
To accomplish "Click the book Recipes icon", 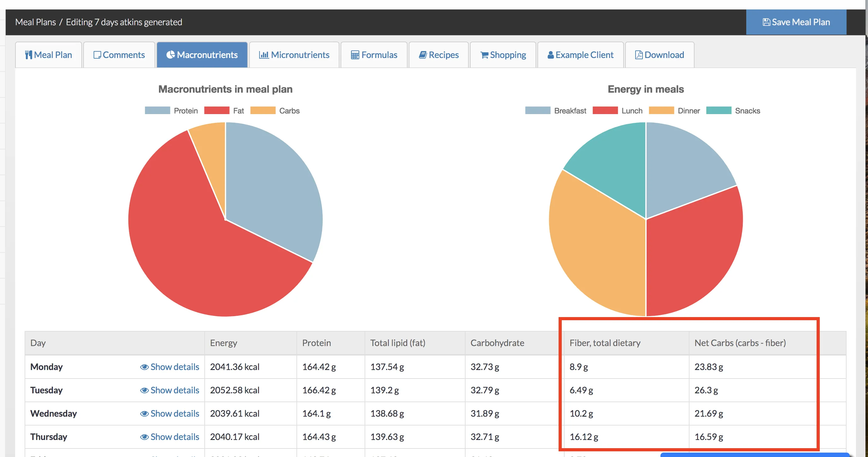I will pos(423,55).
